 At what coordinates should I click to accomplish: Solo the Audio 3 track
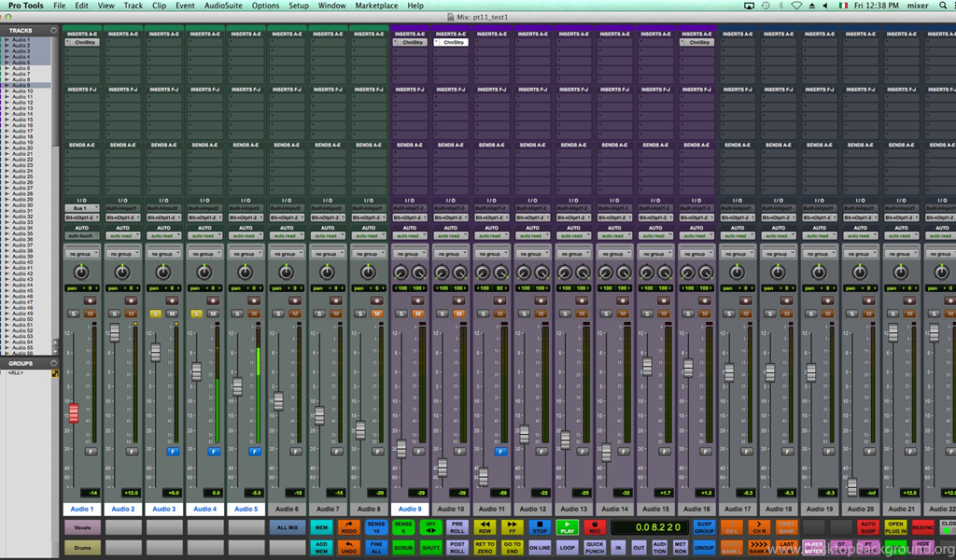tap(156, 314)
